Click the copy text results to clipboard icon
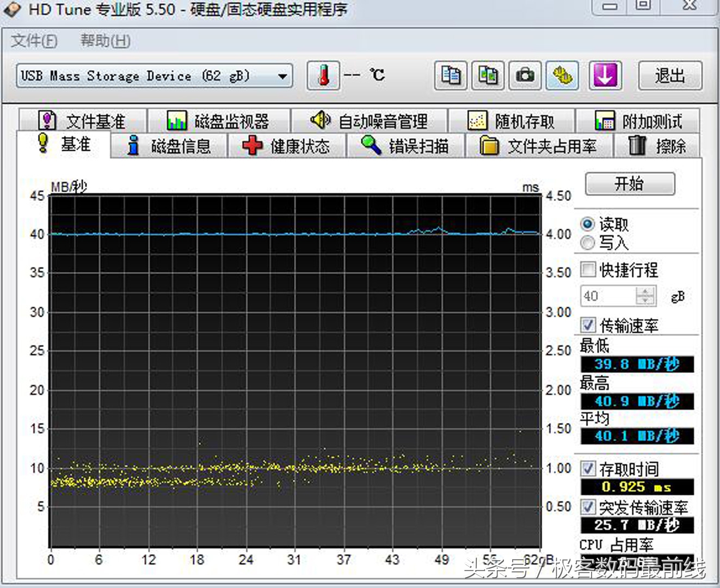The image size is (720, 588). point(450,76)
